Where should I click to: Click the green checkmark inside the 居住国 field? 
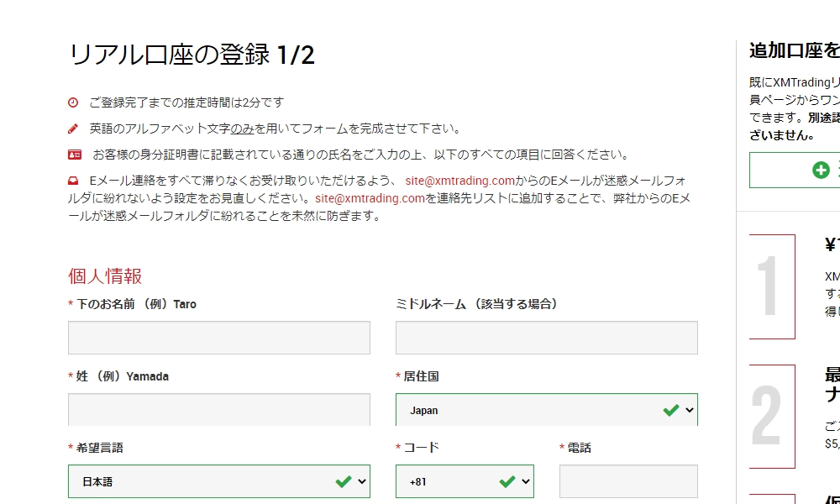pos(669,410)
